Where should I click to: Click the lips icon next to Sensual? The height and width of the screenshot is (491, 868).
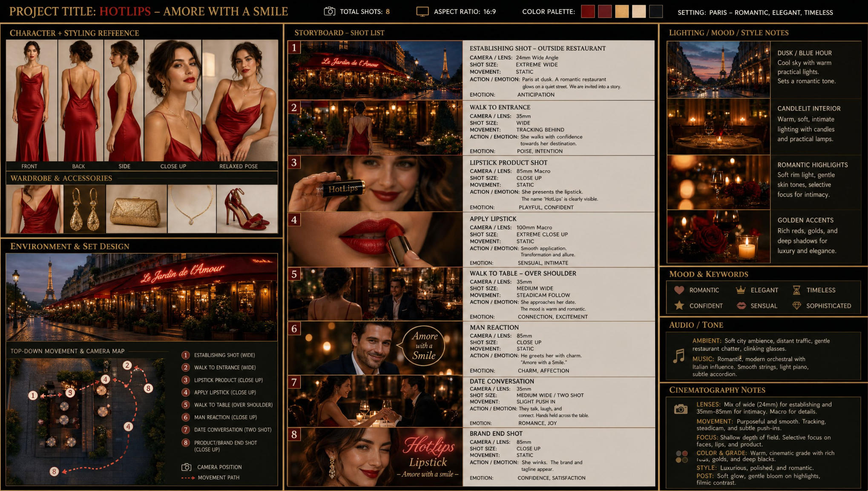coord(741,305)
